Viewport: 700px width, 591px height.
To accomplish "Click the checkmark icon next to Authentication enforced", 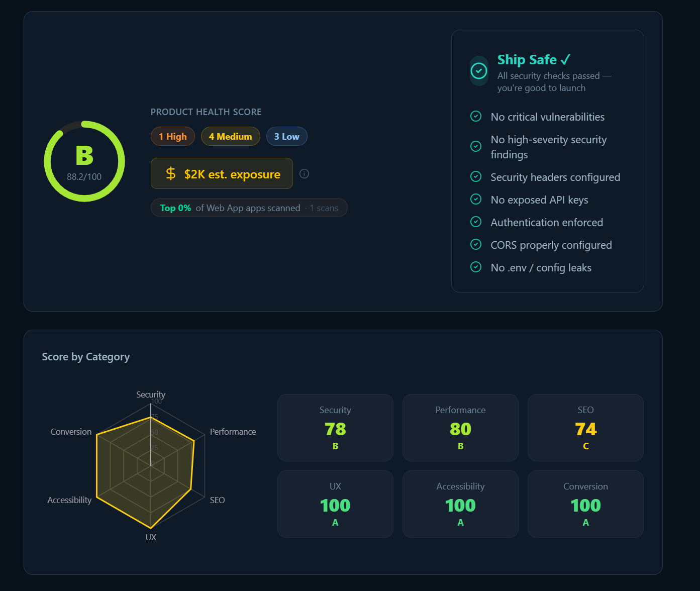I will [x=476, y=222].
